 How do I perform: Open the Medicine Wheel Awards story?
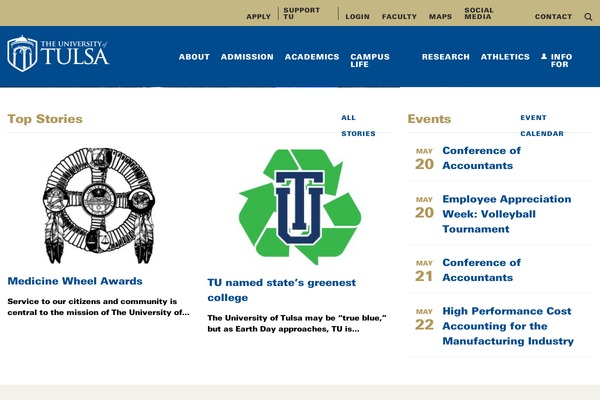click(75, 281)
